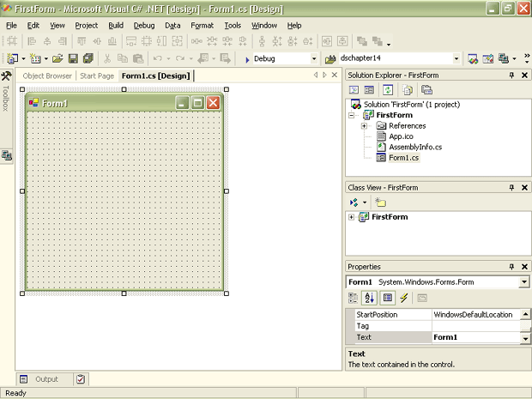Image resolution: width=532 pixels, height=399 pixels.
Task: Switch to the Object Browser tab
Action: [47, 76]
